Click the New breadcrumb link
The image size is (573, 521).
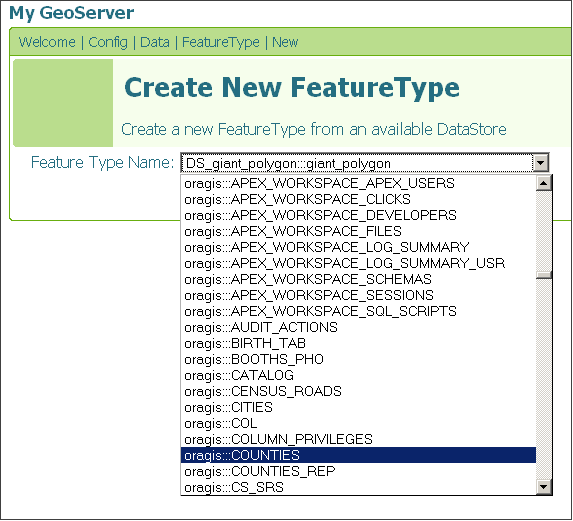(x=285, y=42)
